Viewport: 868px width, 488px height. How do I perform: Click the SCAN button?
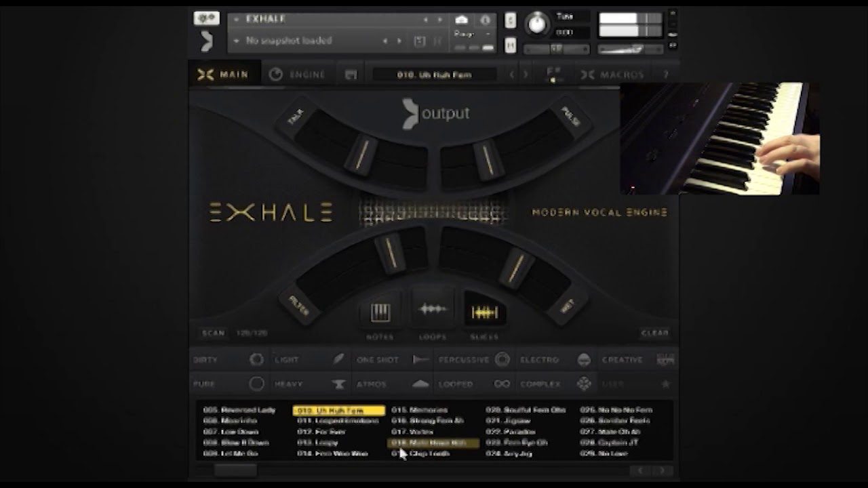tap(213, 333)
